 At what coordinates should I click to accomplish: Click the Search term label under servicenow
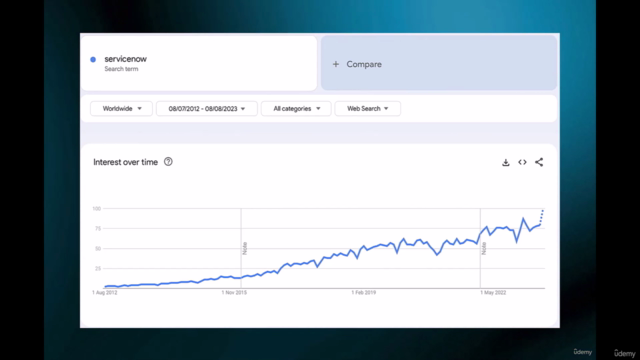121,69
